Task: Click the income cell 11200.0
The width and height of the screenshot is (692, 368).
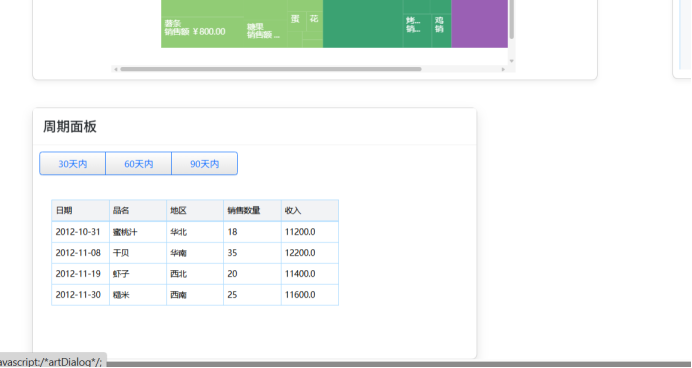Action: (x=310, y=232)
